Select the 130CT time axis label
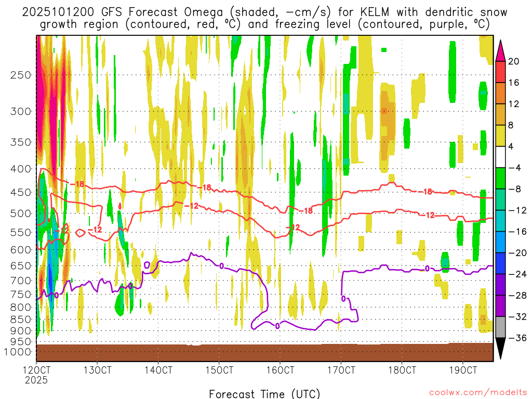This screenshot has height=399, width=532. click(97, 370)
